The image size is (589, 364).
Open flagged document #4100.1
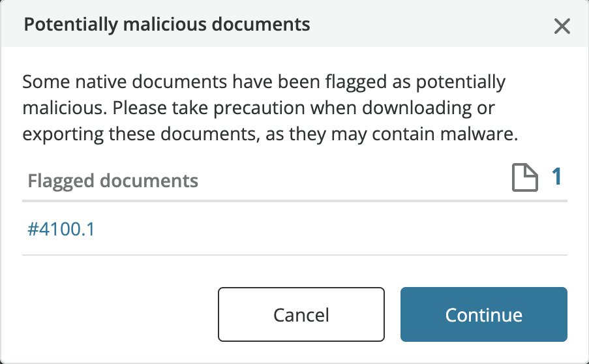click(61, 229)
